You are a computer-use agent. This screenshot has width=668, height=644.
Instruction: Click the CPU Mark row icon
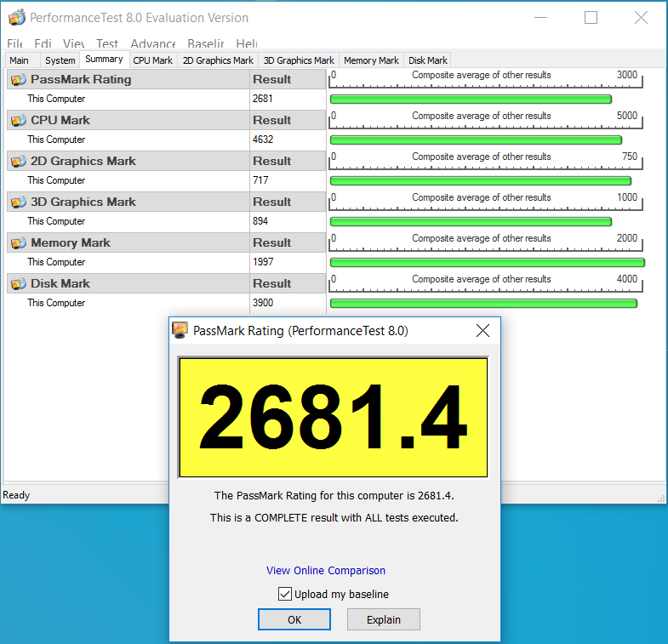point(19,121)
